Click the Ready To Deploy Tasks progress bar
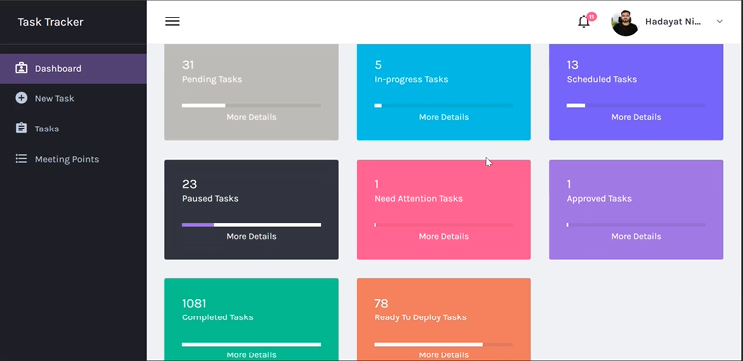Image resolution: width=743 pixels, height=361 pixels. [x=444, y=344]
